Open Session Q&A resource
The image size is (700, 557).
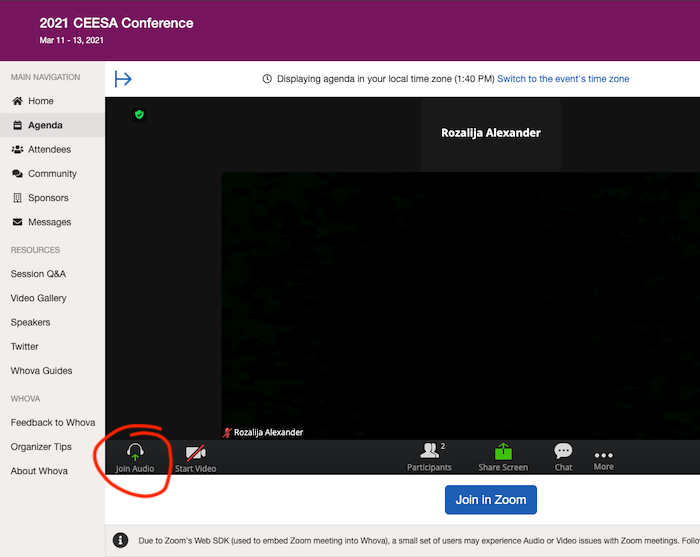point(38,274)
